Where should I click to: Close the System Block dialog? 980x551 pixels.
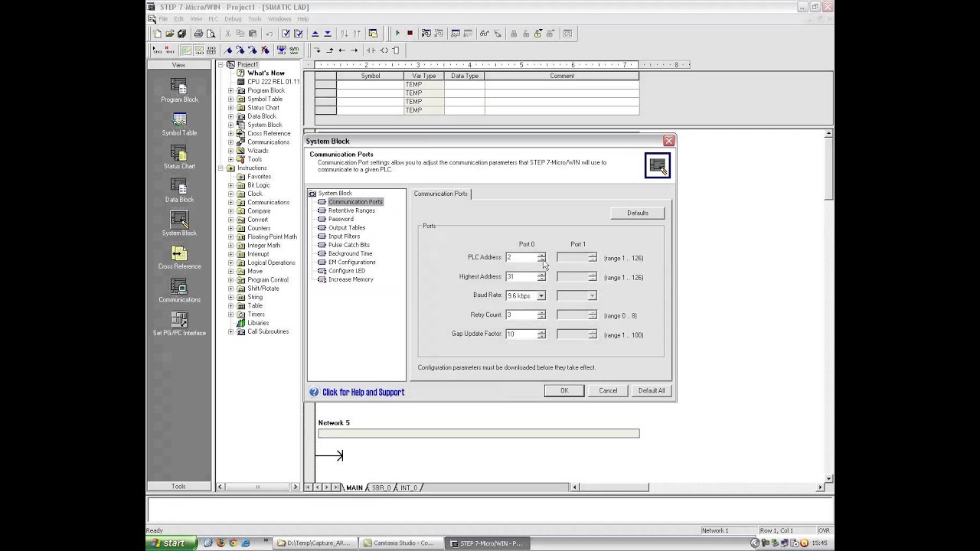668,141
